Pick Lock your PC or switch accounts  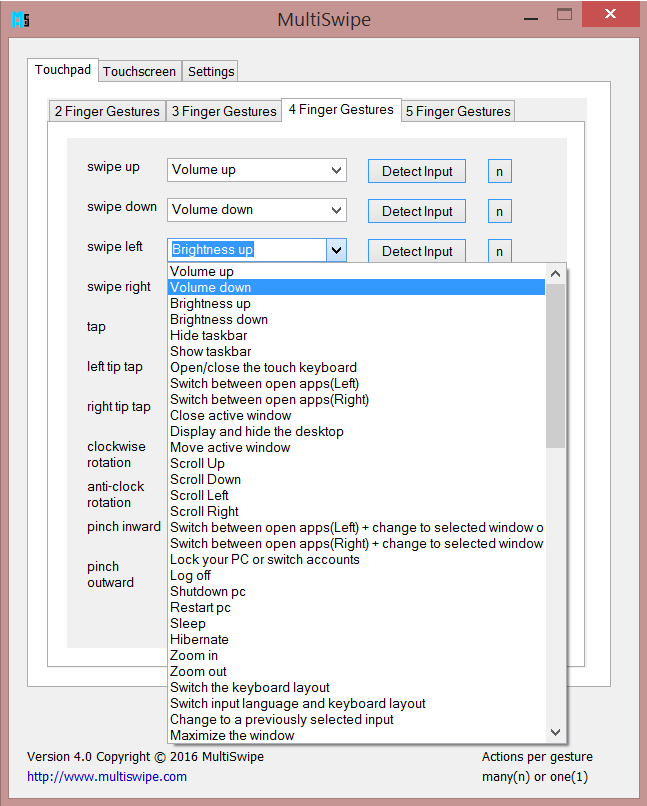[x=265, y=560]
